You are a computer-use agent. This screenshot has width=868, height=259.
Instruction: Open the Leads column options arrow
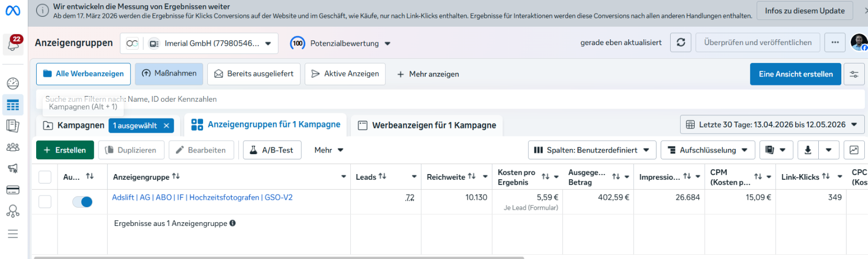pyautogui.click(x=414, y=177)
